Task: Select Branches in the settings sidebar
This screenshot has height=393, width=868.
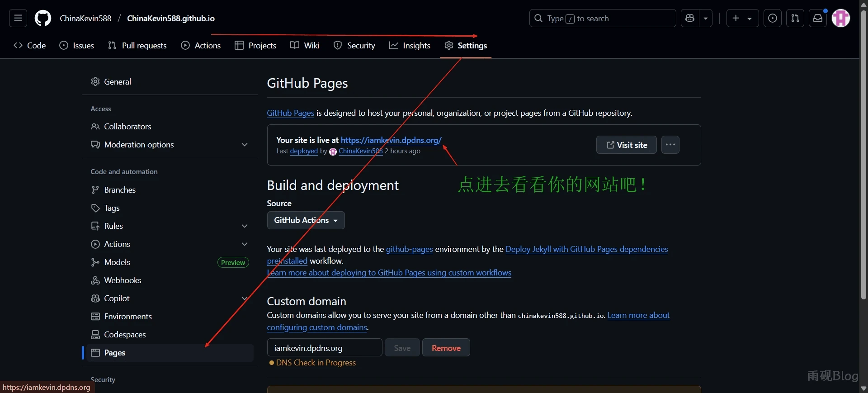Action: click(120, 190)
